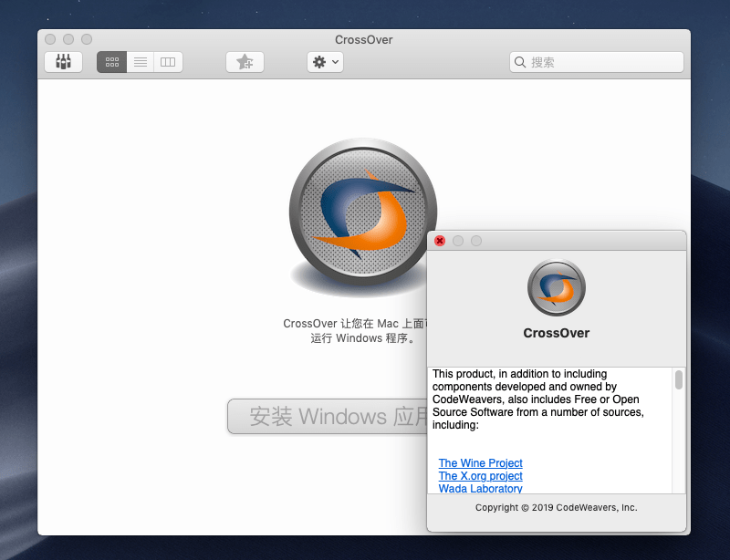Switch to icon grid view
The image size is (730, 560).
coord(111,62)
